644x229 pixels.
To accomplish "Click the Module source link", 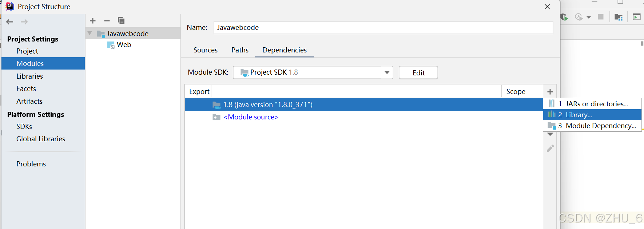I will 251,117.
